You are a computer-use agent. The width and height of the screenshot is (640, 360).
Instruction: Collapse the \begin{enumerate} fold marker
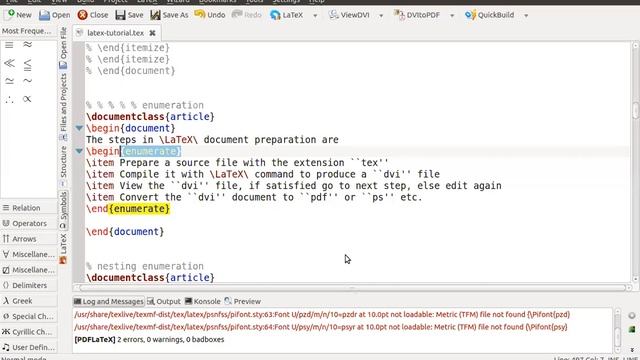tap(79, 151)
